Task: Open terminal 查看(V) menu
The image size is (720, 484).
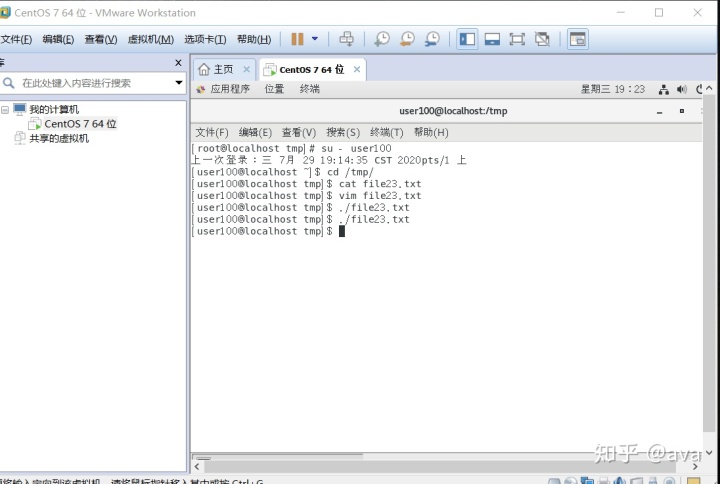Action: coord(299,133)
